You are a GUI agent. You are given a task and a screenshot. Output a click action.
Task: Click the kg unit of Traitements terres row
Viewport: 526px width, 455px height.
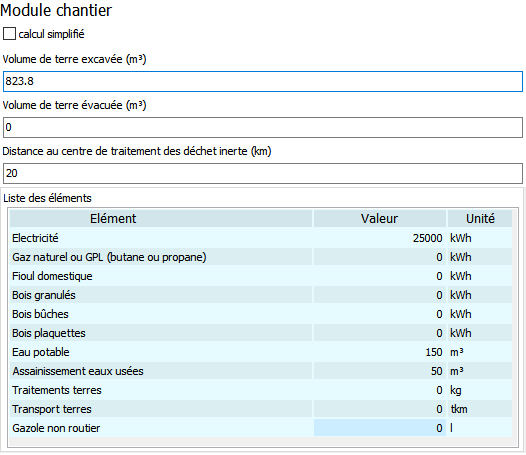pyautogui.click(x=456, y=390)
